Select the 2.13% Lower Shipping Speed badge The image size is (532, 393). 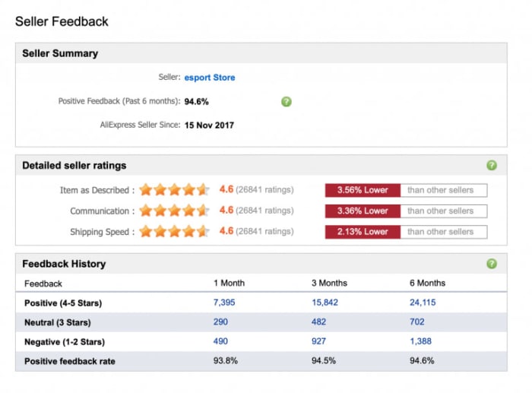point(363,231)
